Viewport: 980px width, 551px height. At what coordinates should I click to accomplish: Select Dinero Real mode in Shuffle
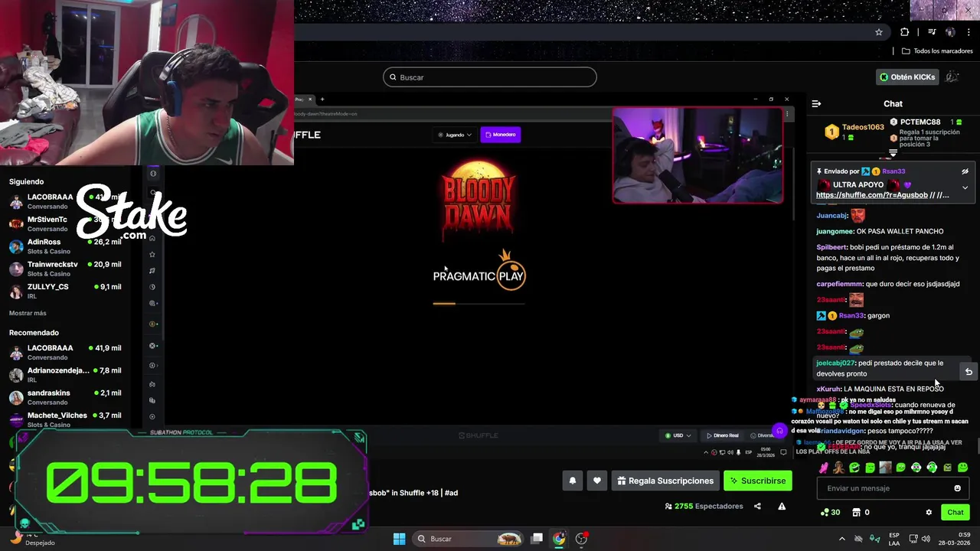click(x=722, y=435)
